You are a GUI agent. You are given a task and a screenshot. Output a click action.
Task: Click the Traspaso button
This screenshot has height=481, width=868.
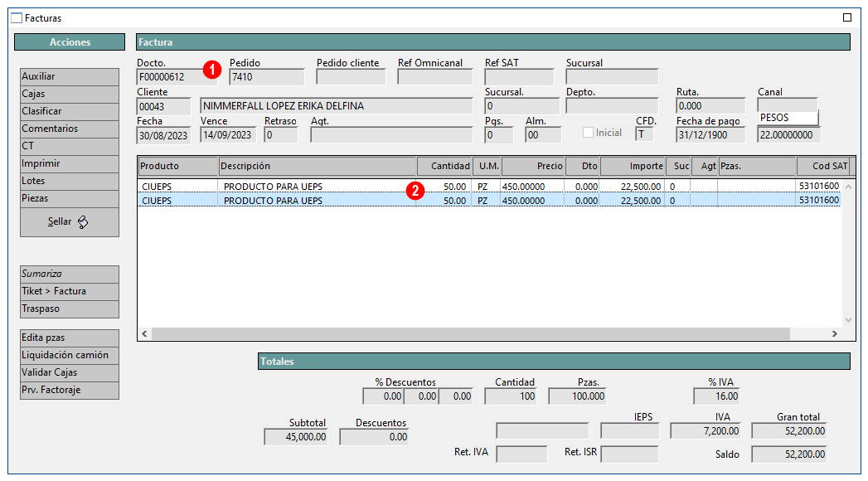click(x=69, y=309)
